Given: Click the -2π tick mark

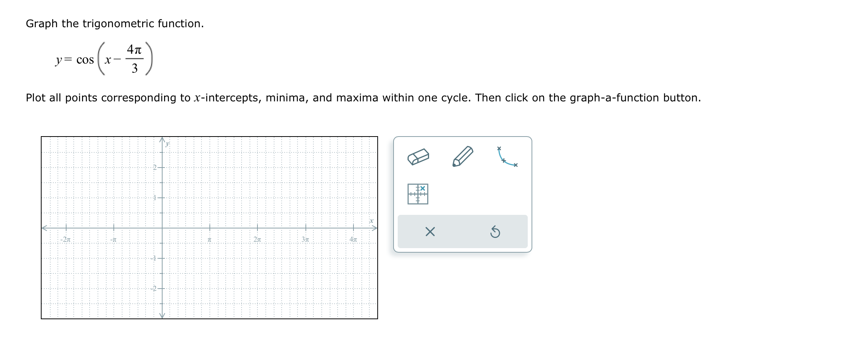Looking at the screenshot, I should [x=65, y=229].
